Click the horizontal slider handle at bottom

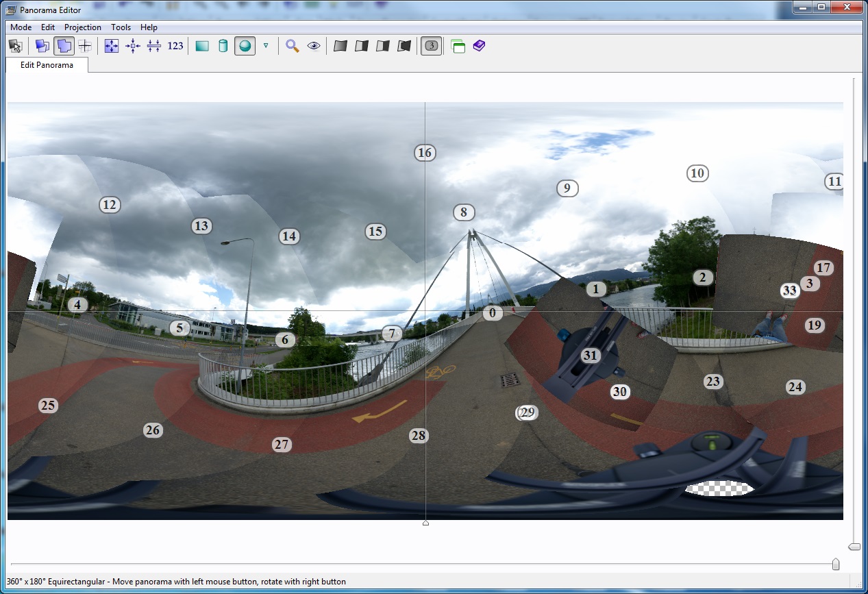pos(835,564)
